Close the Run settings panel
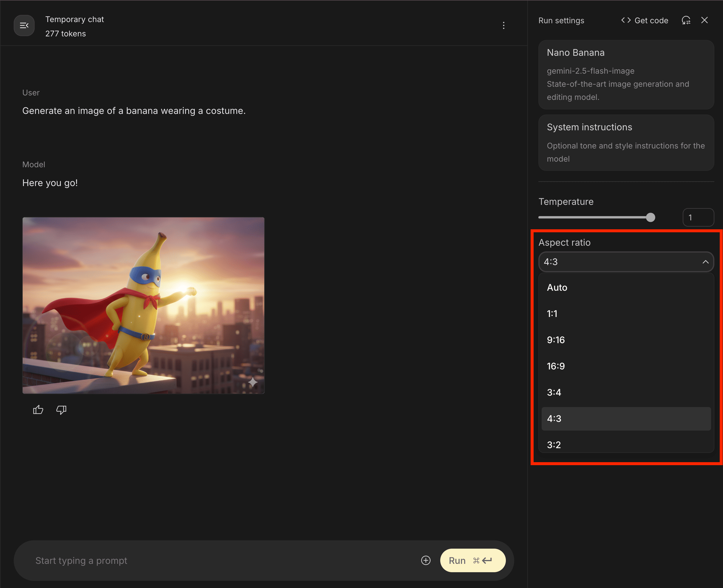 pos(705,20)
